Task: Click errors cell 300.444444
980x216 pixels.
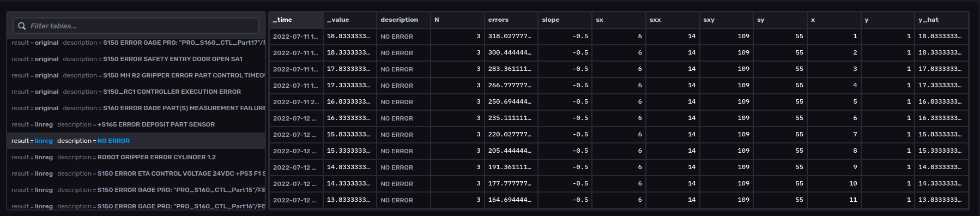Action: (511, 53)
